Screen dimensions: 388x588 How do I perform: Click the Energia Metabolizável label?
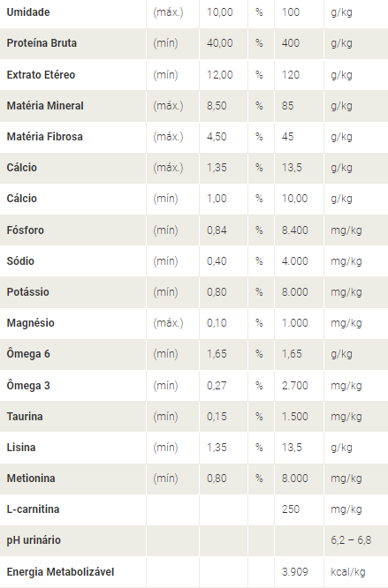(x=60, y=572)
